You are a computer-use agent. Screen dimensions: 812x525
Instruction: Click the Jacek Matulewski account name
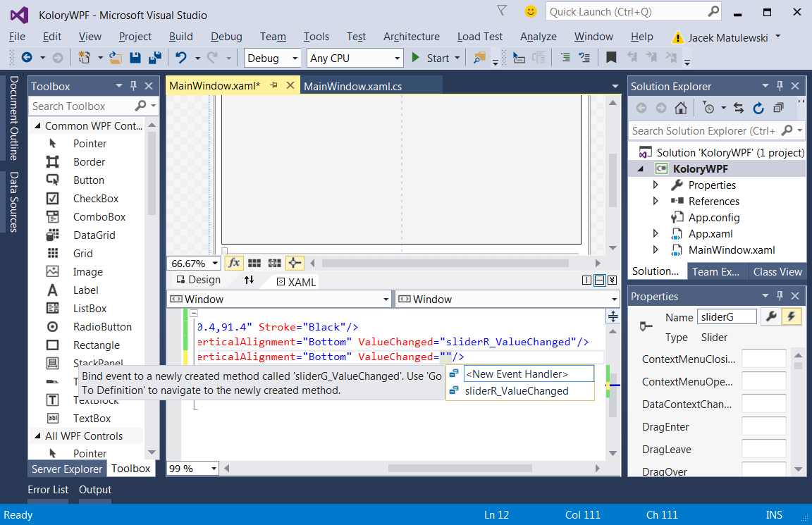(x=727, y=37)
